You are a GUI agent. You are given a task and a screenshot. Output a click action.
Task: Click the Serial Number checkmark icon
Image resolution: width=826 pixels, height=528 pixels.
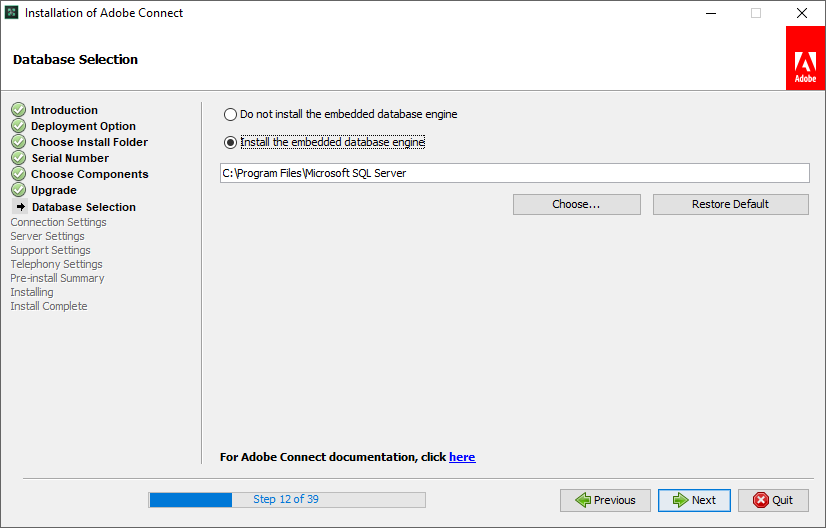point(18,158)
